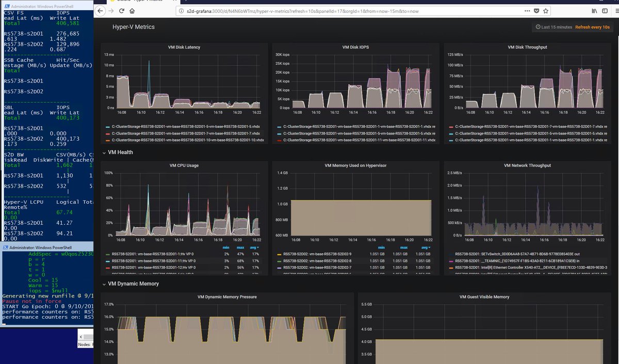Open the site information icon in address bar
The height and width of the screenshot is (364, 619).
pos(181,11)
